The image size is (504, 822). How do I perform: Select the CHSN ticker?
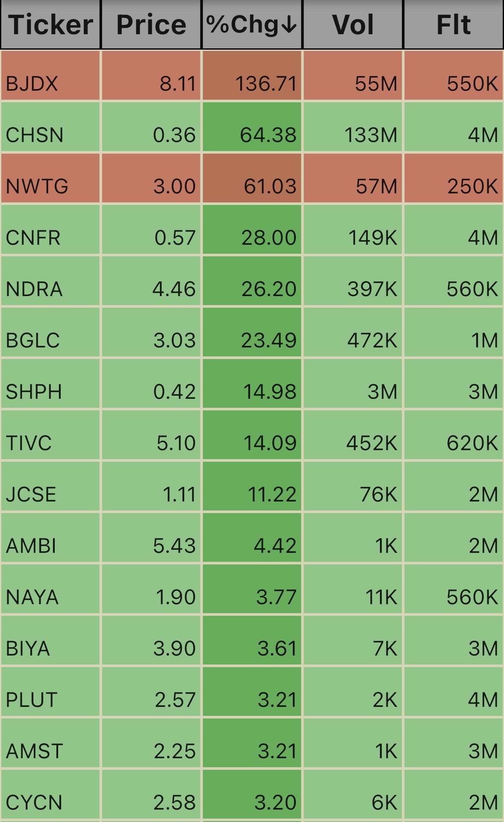[x=35, y=135]
